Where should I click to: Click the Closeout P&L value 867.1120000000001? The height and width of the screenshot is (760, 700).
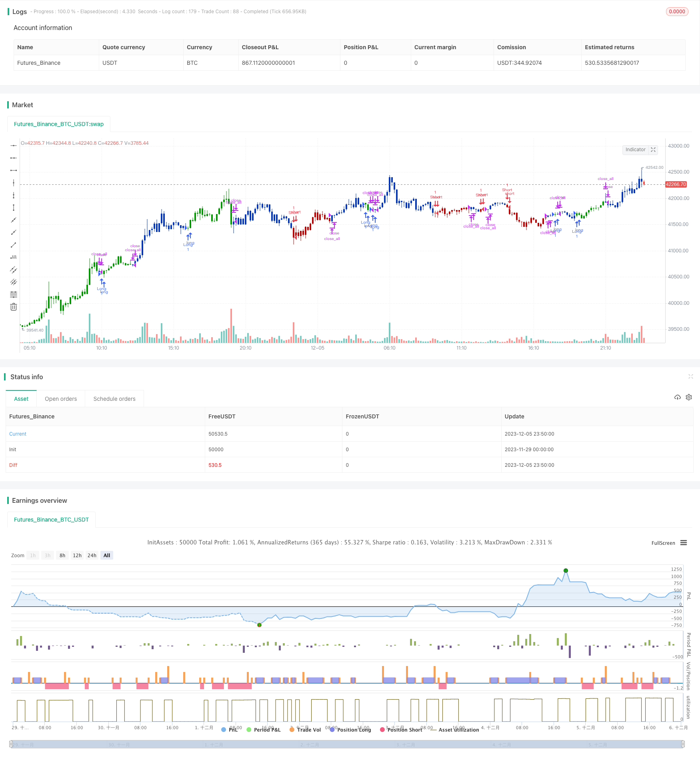[268, 63]
